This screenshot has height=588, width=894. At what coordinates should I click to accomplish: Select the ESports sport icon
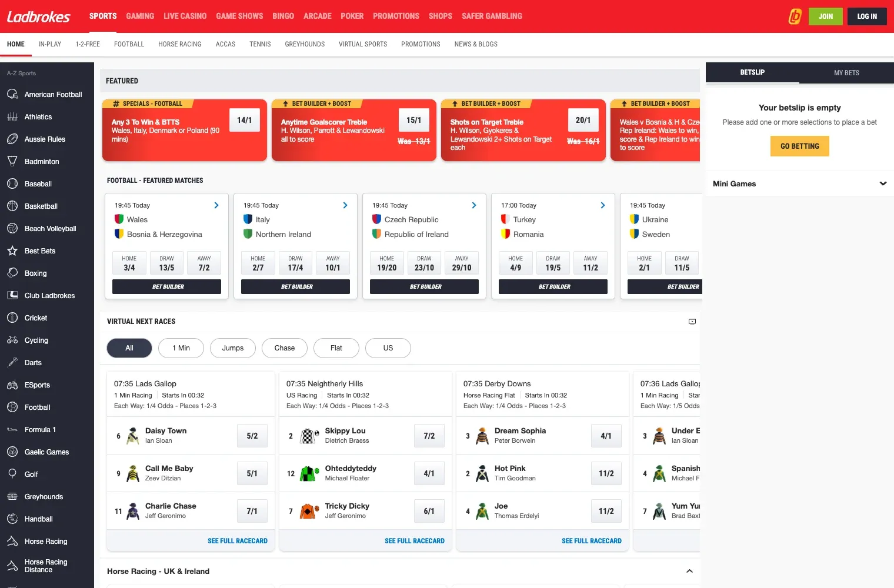click(x=12, y=385)
